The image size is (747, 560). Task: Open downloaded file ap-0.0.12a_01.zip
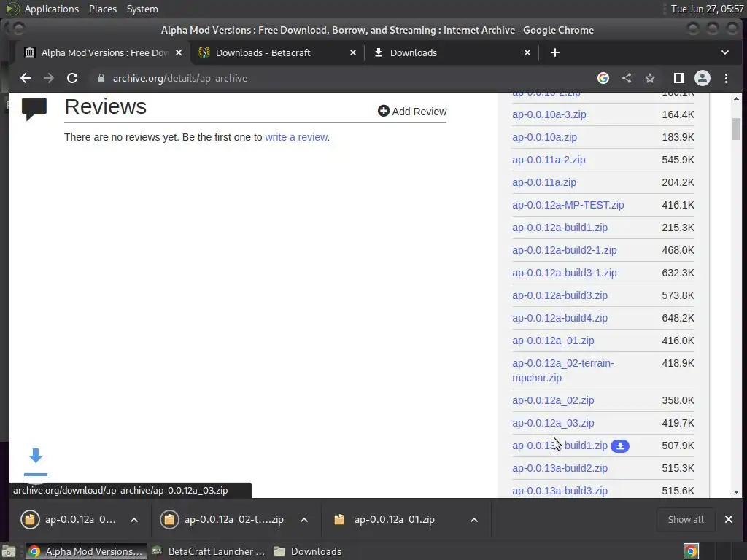tap(394, 519)
